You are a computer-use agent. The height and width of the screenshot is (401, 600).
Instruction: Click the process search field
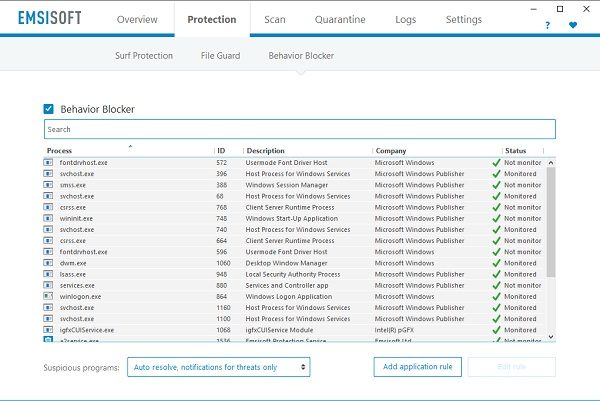coord(300,129)
